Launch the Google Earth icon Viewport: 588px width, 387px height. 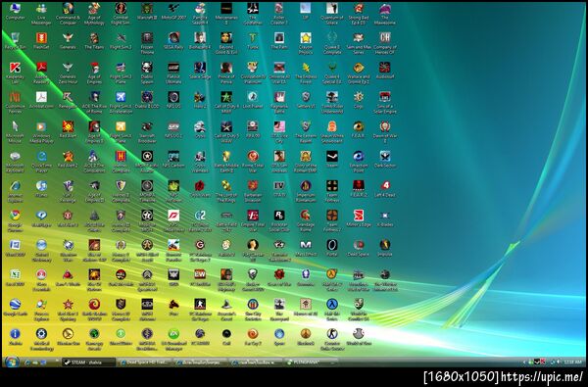pos(15,308)
